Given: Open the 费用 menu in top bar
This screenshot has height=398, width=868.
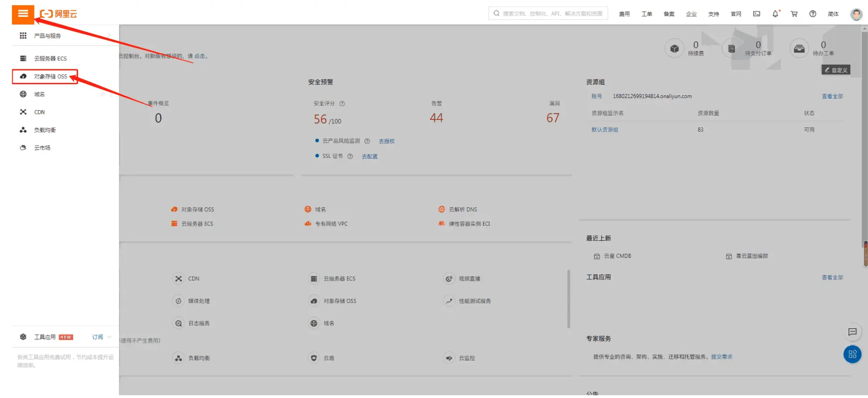Looking at the screenshot, I should click(624, 14).
